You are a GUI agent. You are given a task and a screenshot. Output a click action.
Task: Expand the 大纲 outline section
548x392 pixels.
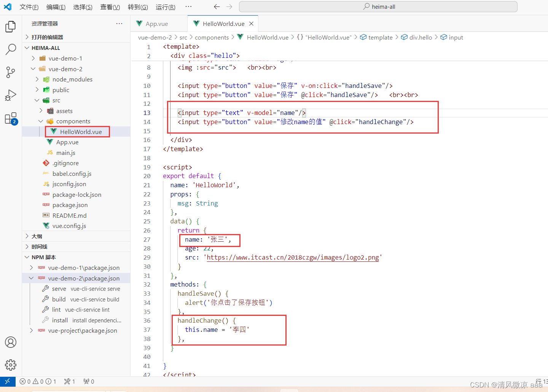[76, 236]
